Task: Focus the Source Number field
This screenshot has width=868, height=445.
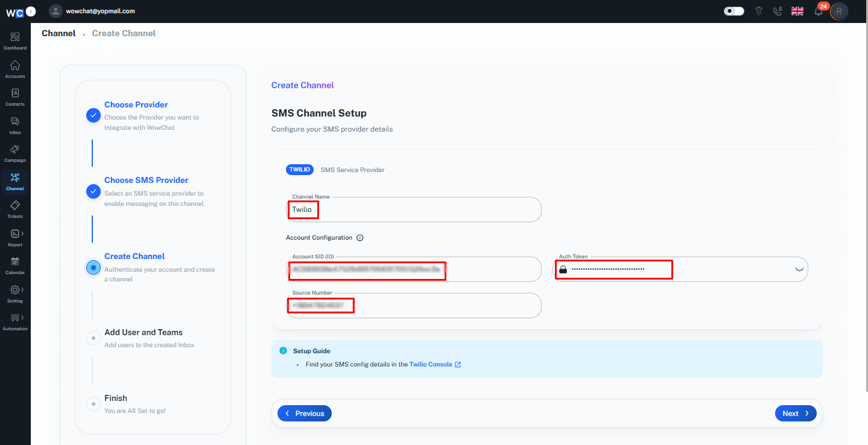Action: 414,306
